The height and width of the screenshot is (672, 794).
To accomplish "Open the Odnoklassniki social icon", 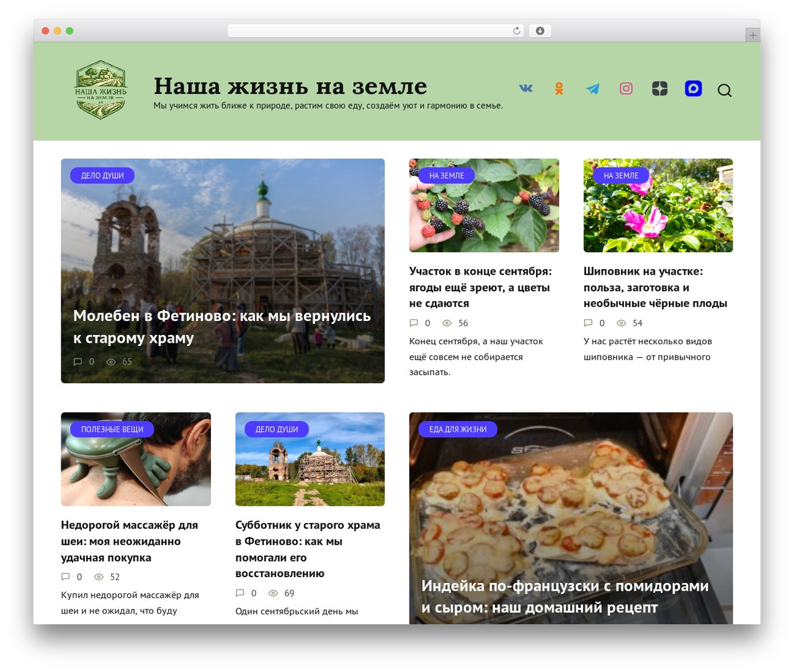I will (560, 89).
